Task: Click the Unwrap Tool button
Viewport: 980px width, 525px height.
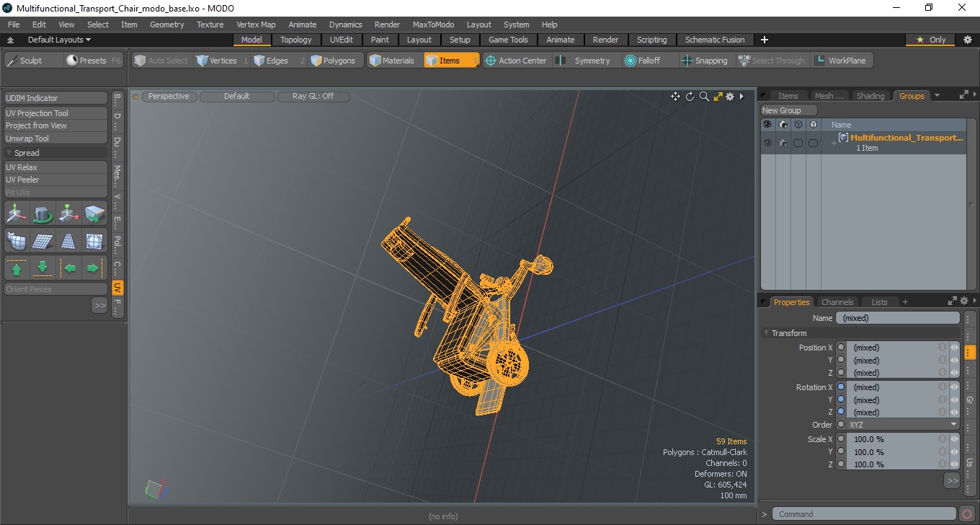Action: tap(56, 138)
